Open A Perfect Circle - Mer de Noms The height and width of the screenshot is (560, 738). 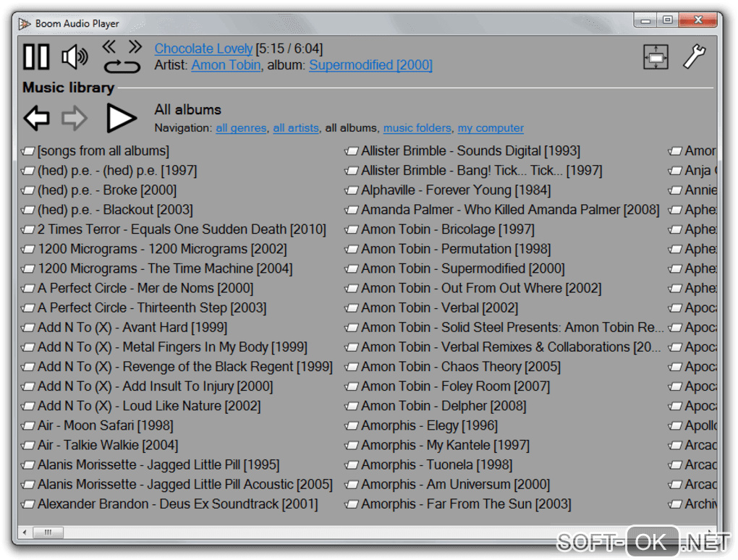click(x=137, y=288)
